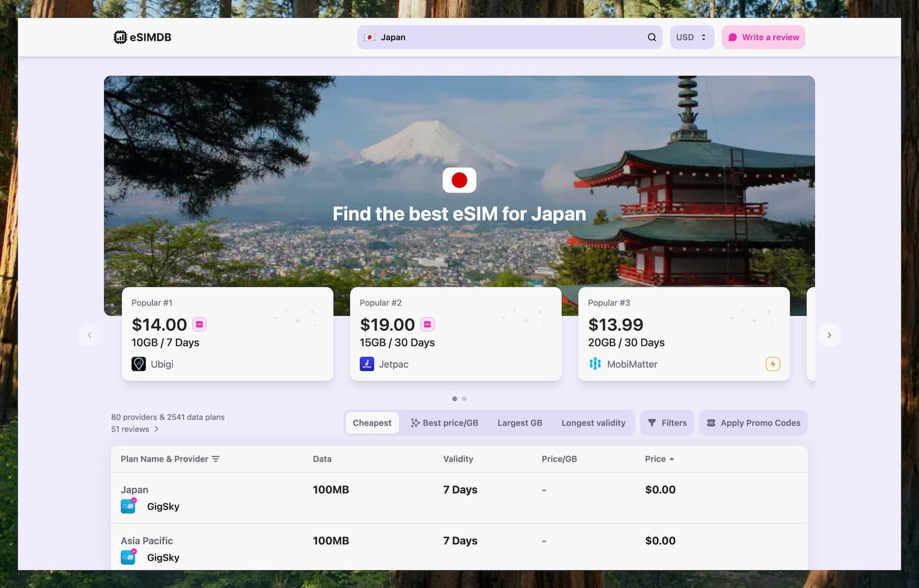Click the Jetpac provider logo

(x=367, y=364)
